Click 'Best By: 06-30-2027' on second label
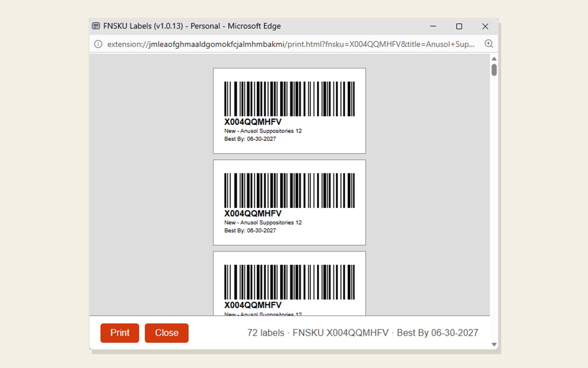This screenshot has width=588, height=368. pyautogui.click(x=250, y=230)
